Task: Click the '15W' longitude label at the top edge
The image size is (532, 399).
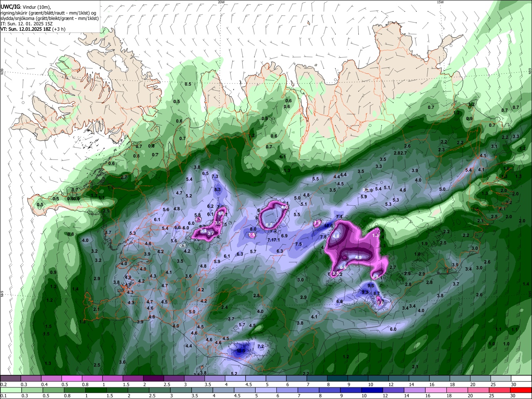Action: [x=440, y=2]
